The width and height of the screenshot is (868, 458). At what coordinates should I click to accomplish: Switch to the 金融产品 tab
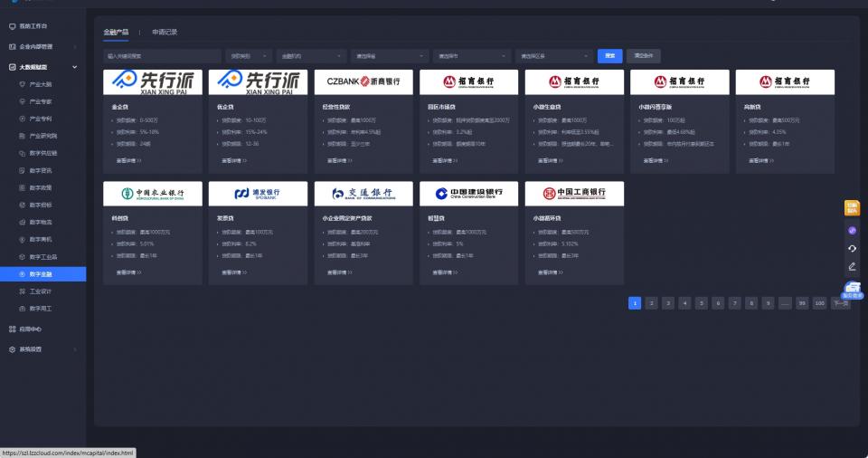tap(116, 33)
